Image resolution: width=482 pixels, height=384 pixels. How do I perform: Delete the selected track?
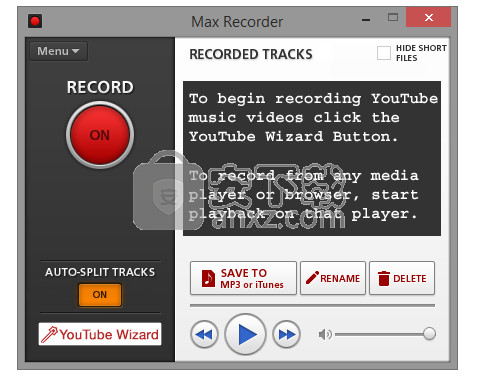click(402, 278)
